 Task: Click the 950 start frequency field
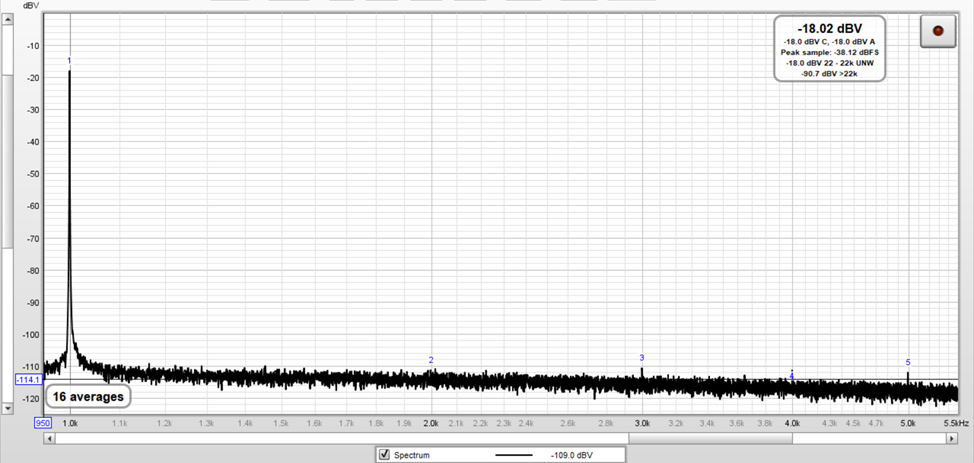pyautogui.click(x=43, y=423)
